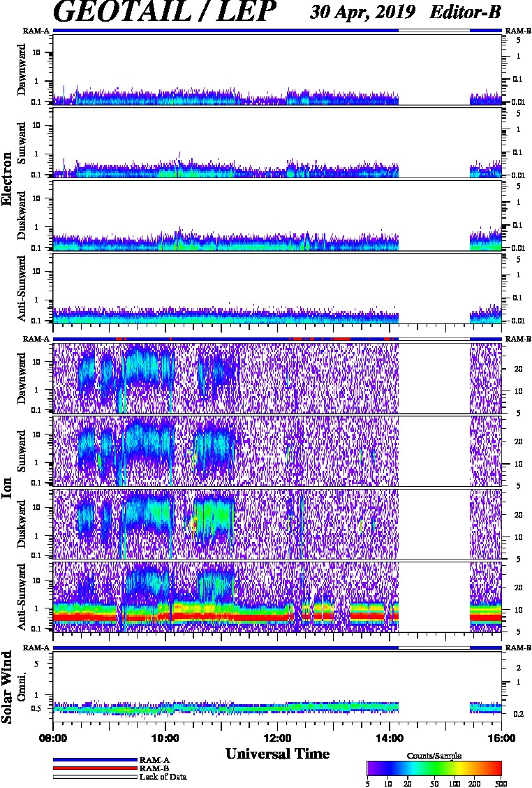The image size is (532, 788).
Task: Click the 10:00 time tick label
Action: tap(165, 738)
